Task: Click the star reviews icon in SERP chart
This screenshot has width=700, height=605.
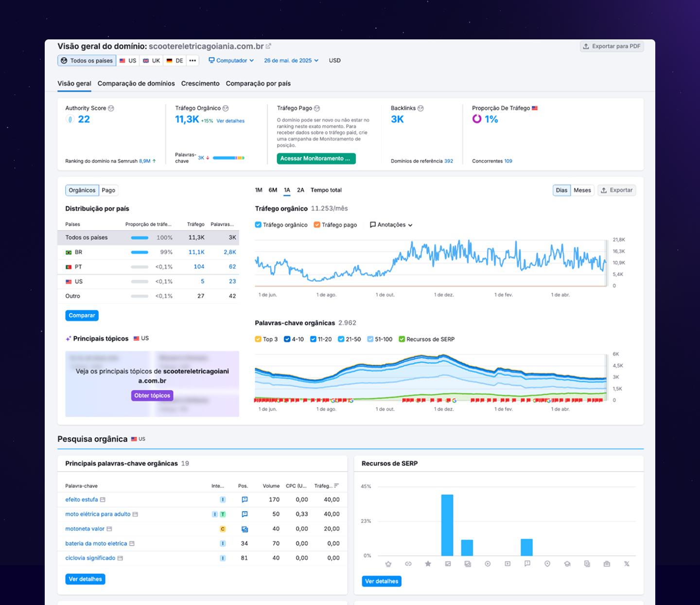Action: (428, 564)
